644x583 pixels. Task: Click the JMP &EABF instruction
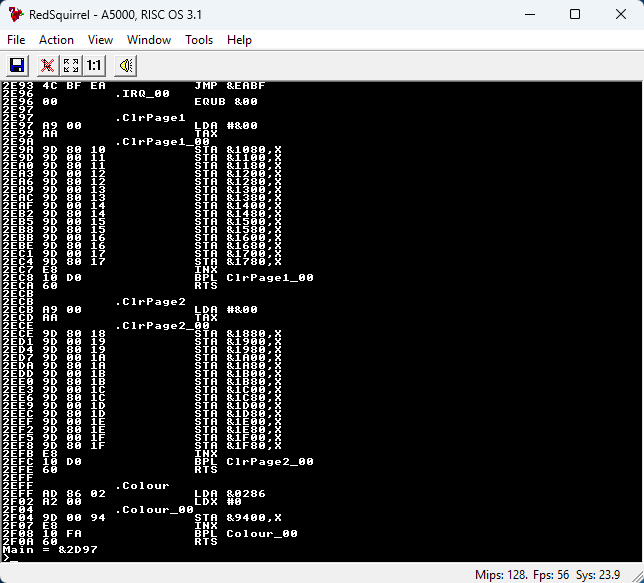coord(230,86)
